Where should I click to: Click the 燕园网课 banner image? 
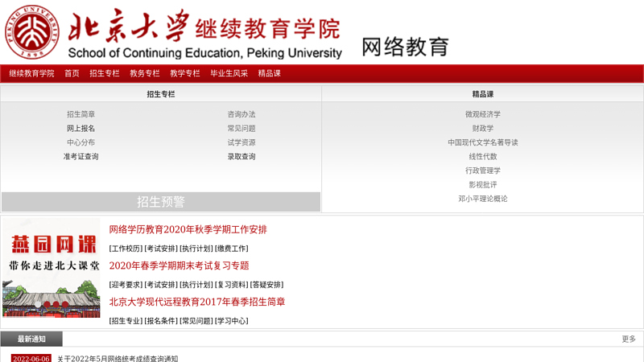point(52,268)
